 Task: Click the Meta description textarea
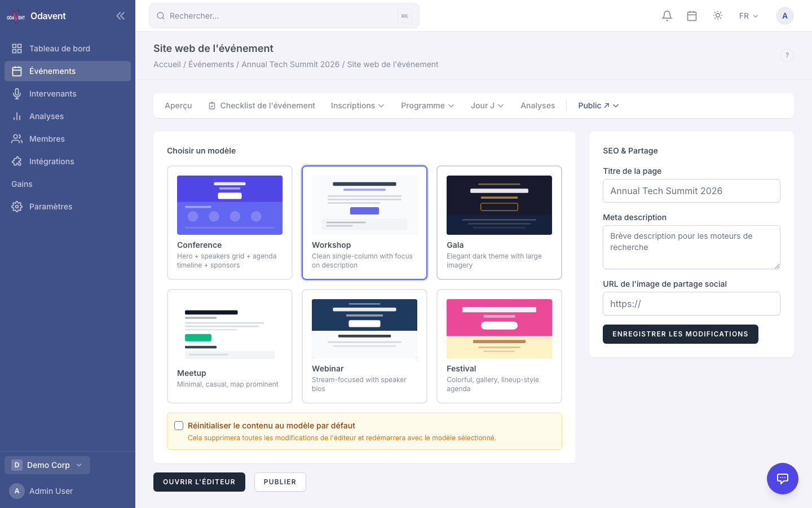tap(691, 247)
